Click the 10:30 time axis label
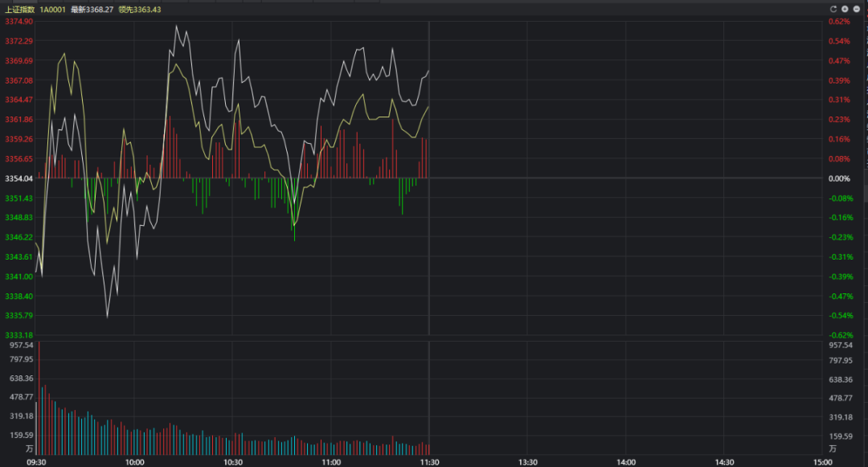This screenshot has width=868, height=467. pyautogui.click(x=233, y=462)
